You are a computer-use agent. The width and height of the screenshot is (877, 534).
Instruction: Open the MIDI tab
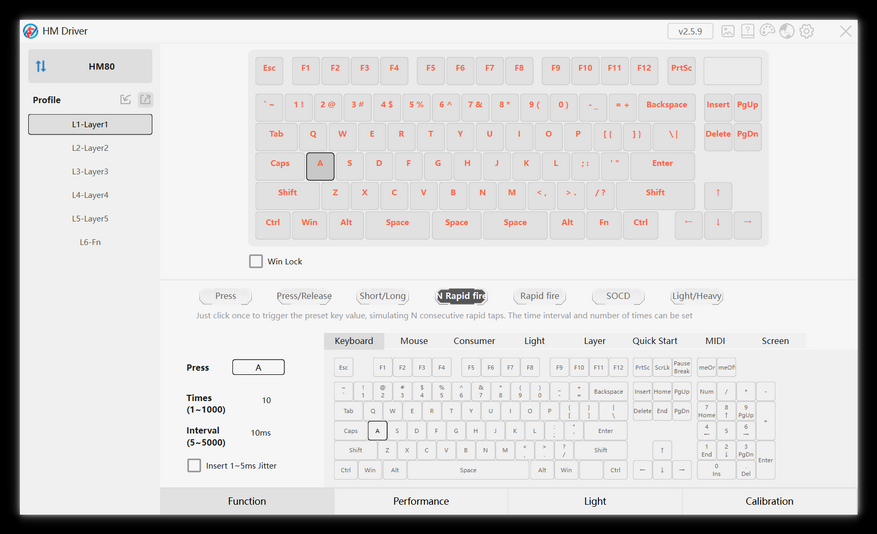coord(715,341)
